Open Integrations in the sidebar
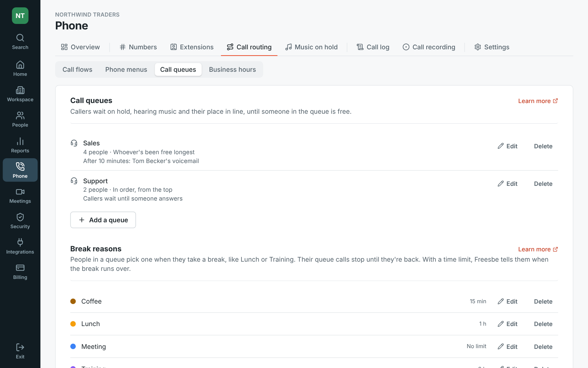 (x=20, y=247)
